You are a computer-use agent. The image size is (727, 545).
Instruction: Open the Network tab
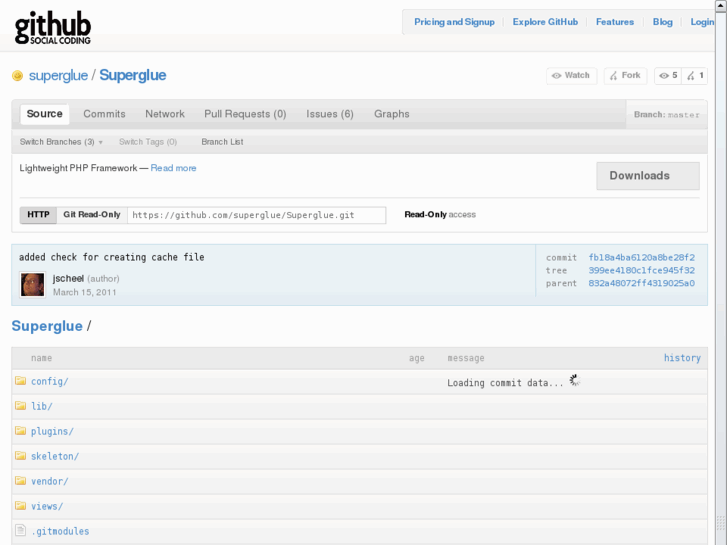(x=165, y=114)
